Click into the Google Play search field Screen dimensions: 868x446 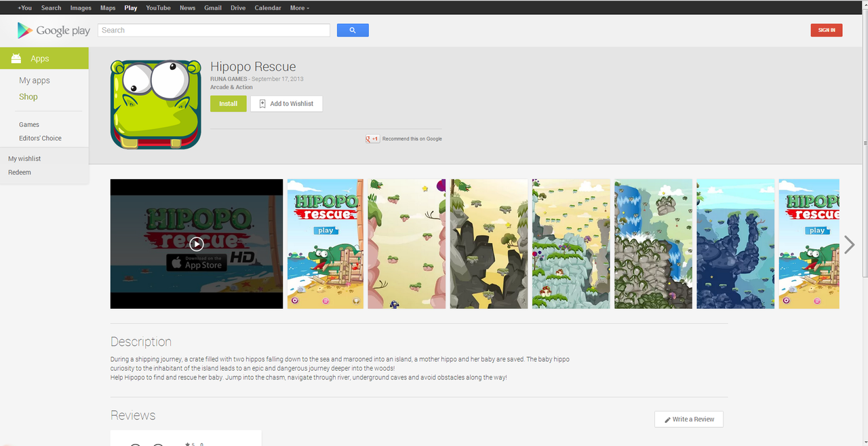pyautogui.click(x=214, y=31)
